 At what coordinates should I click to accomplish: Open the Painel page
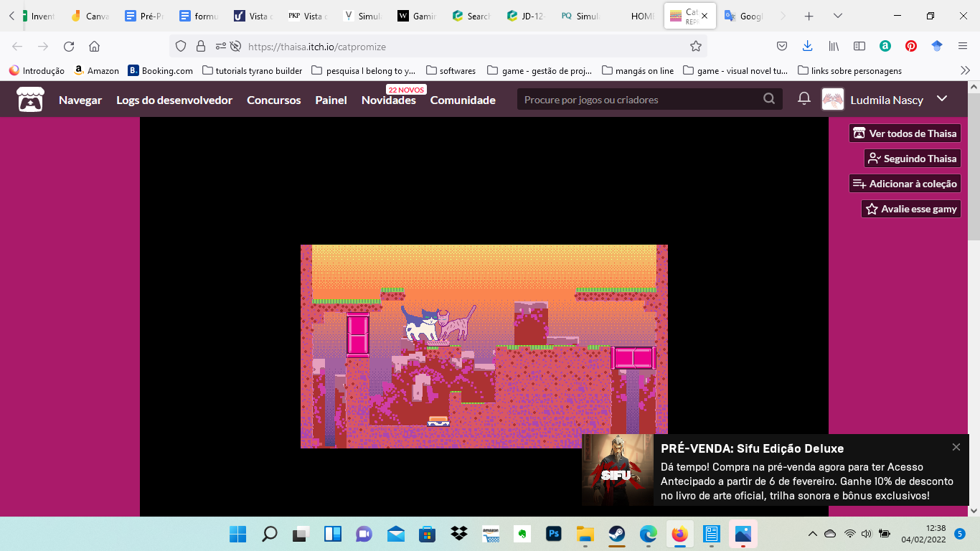point(331,100)
